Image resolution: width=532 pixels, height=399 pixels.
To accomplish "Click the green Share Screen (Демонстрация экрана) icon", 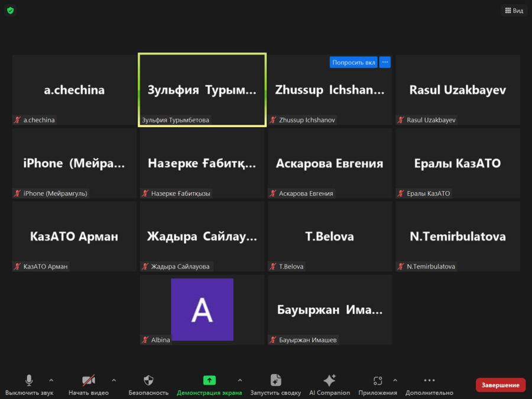I will [209, 381].
